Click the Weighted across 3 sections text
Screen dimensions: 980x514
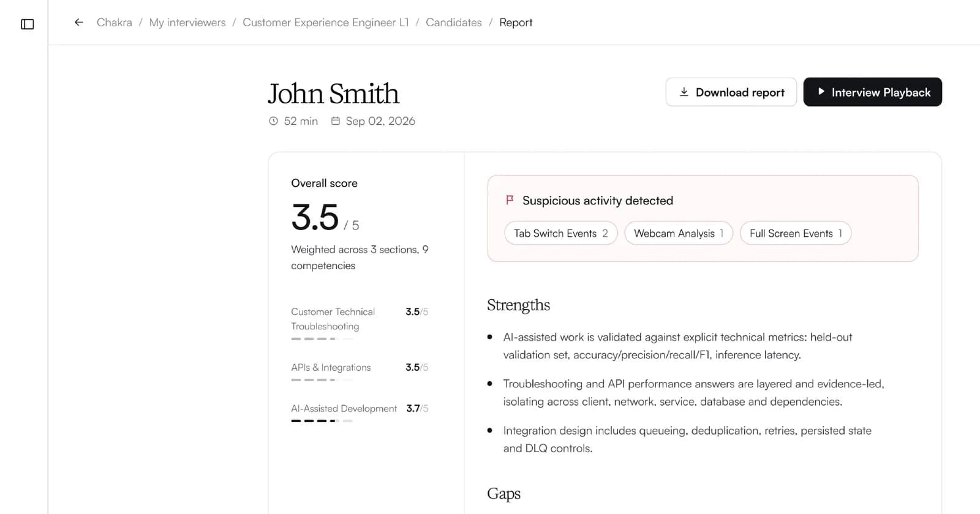(x=360, y=258)
